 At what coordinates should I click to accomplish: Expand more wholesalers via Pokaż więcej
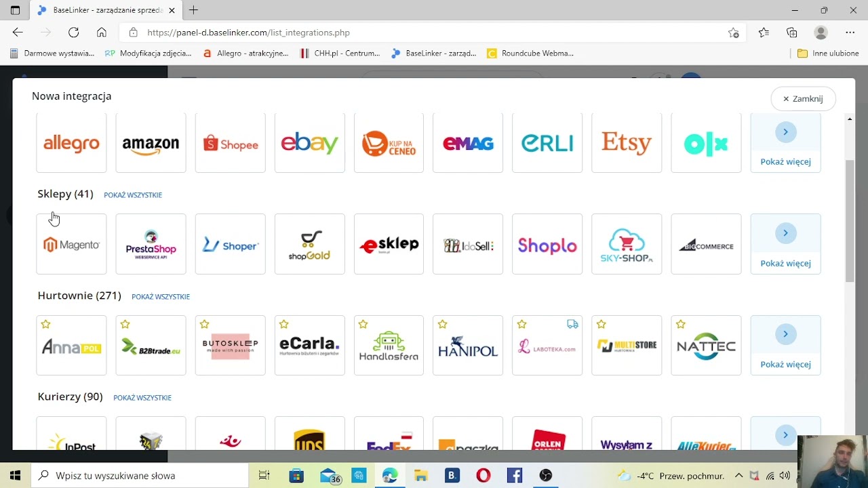pos(785,346)
